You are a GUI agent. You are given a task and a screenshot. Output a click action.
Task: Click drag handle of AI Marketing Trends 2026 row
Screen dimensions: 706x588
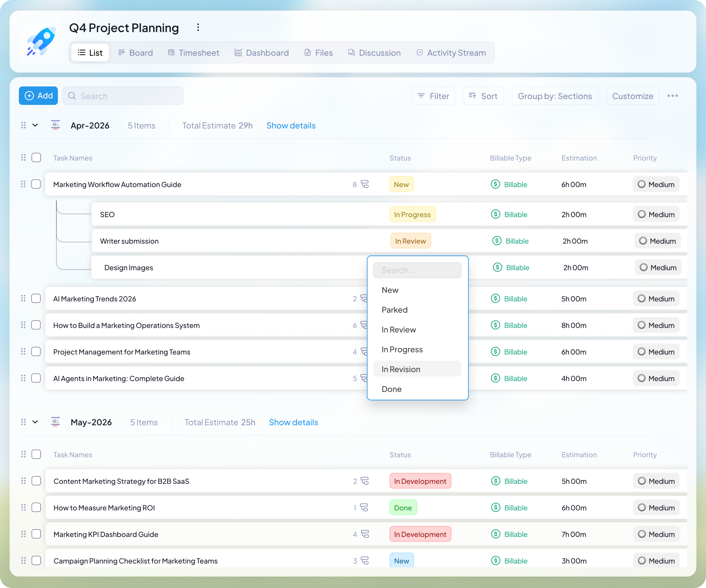coord(23,299)
